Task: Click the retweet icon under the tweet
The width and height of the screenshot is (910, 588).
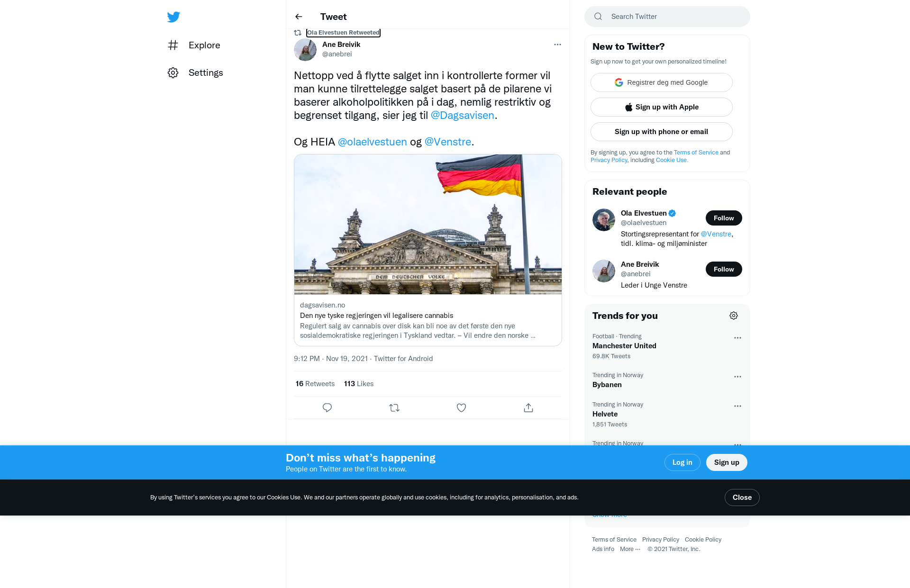Action: click(394, 407)
